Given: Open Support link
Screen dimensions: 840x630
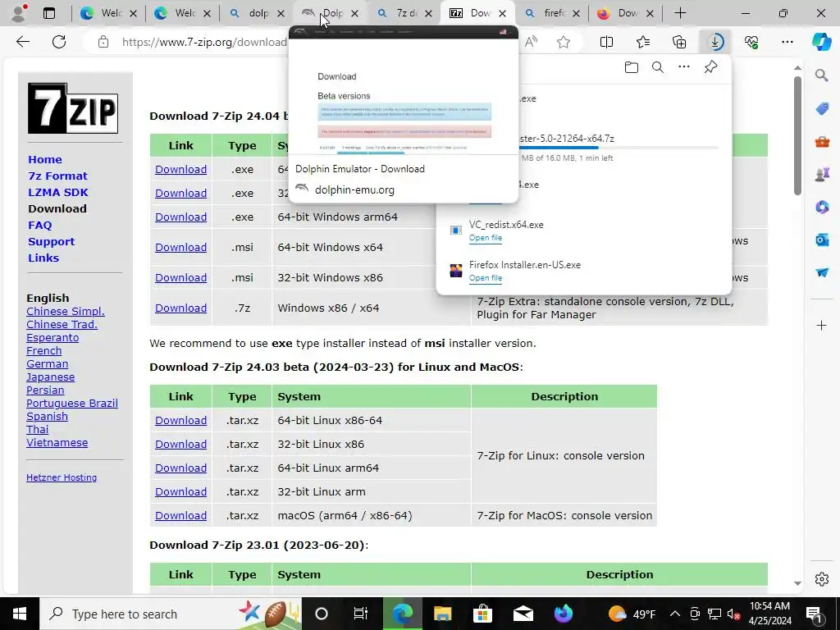Looking at the screenshot, I should [52, 242].
